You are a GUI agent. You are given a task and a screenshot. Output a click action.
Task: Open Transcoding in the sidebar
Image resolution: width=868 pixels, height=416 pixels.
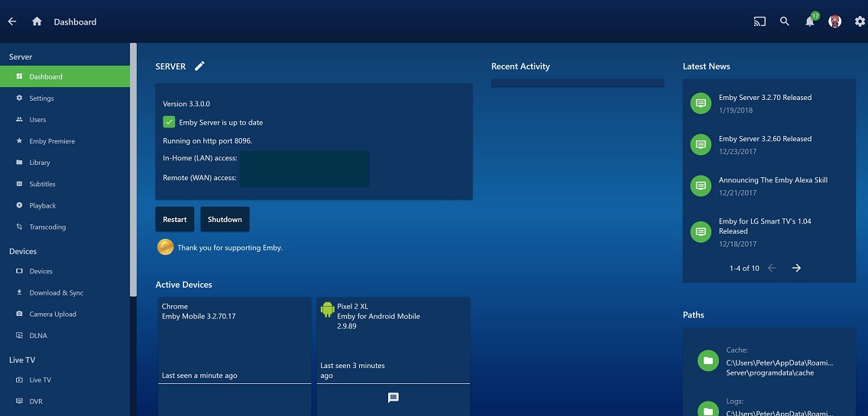click(47, 227)
